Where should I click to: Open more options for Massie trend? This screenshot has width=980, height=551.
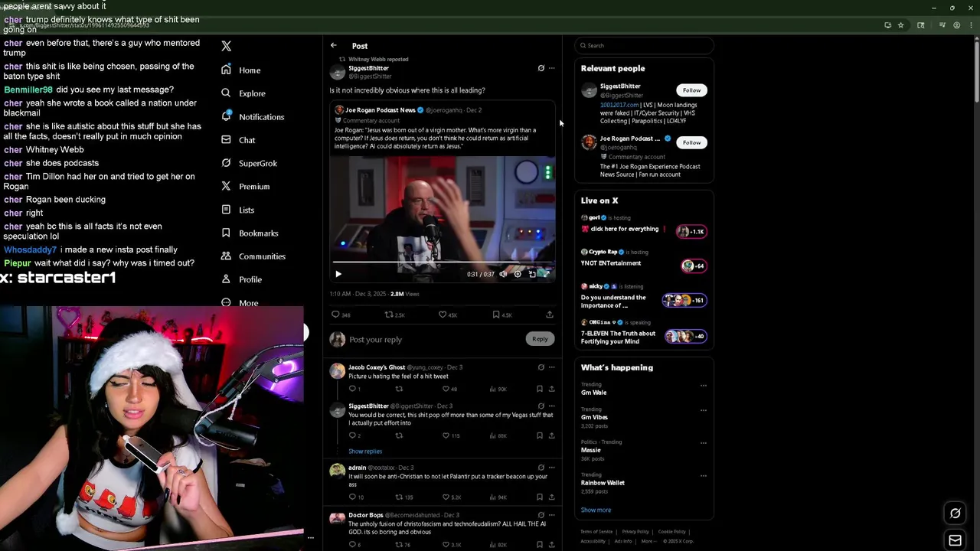[703, 443]
